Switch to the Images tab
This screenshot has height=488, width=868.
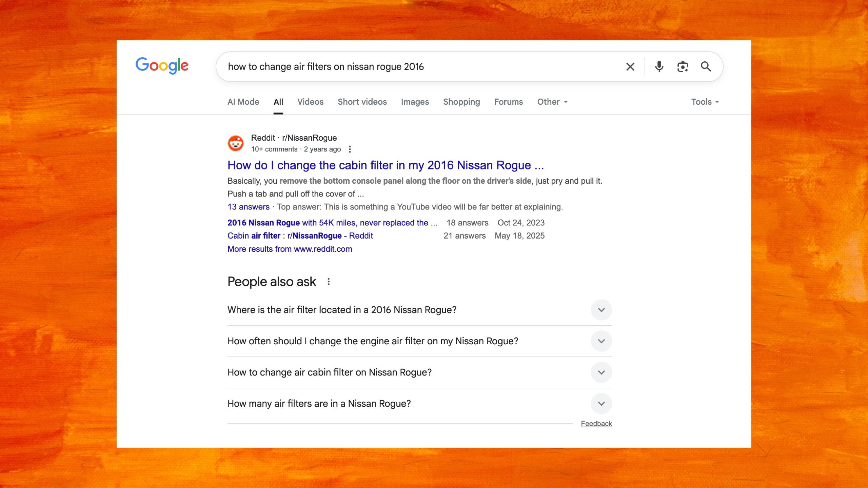point(415,102)
